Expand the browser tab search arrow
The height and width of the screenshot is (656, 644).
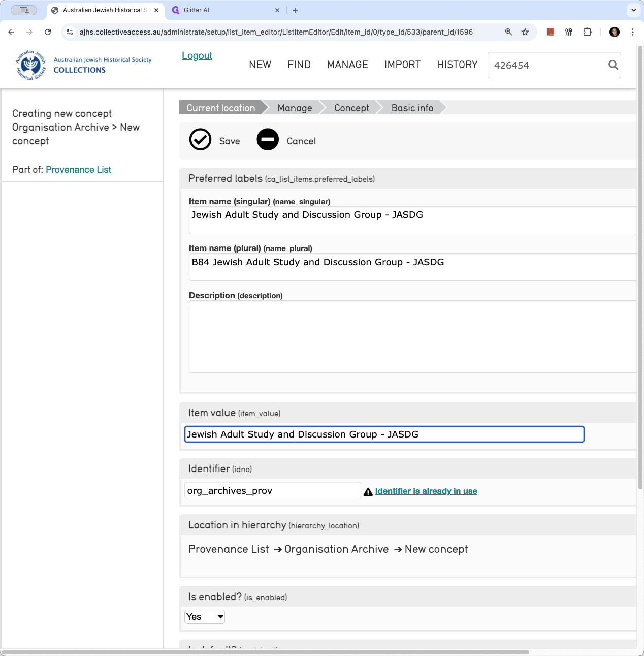[x=633, y=10]
